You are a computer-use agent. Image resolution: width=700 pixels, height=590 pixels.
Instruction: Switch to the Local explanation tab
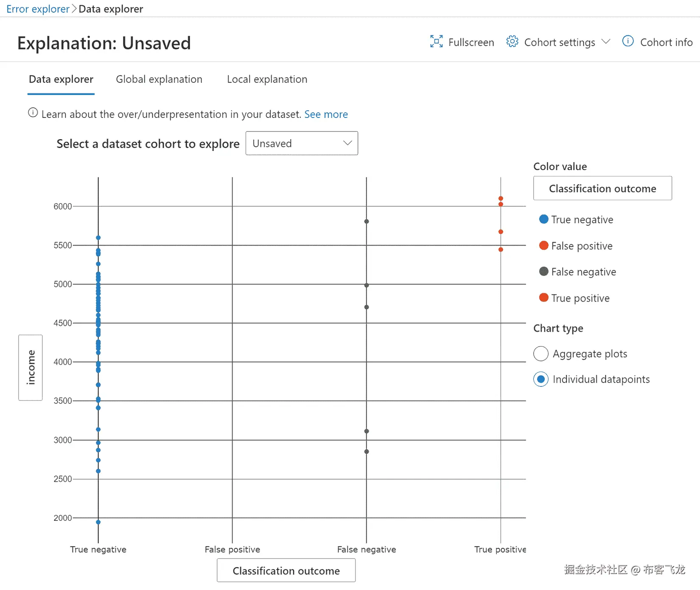tap(267, 79)
